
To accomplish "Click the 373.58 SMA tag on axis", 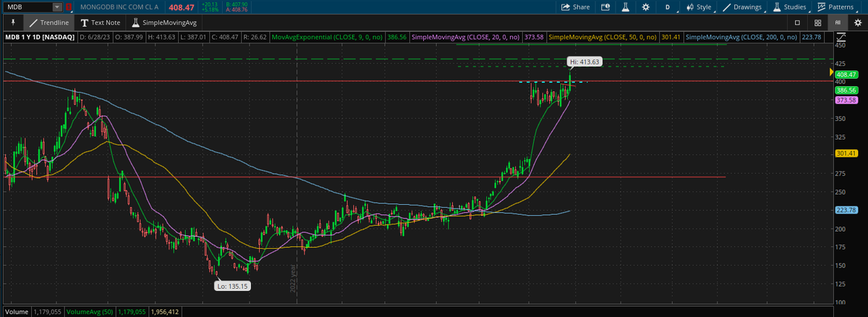I will (846, 100).
